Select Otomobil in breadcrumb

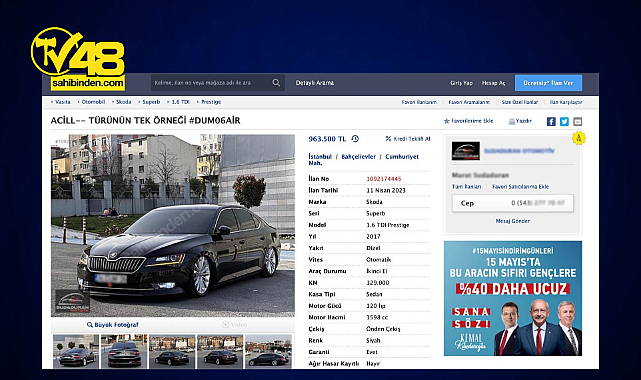click(x=93, y=102)
